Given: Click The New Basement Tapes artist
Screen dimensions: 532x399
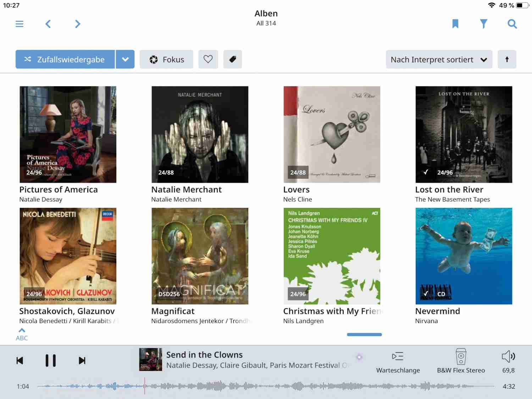Looking at the screenshot, I should coord(453,199).
